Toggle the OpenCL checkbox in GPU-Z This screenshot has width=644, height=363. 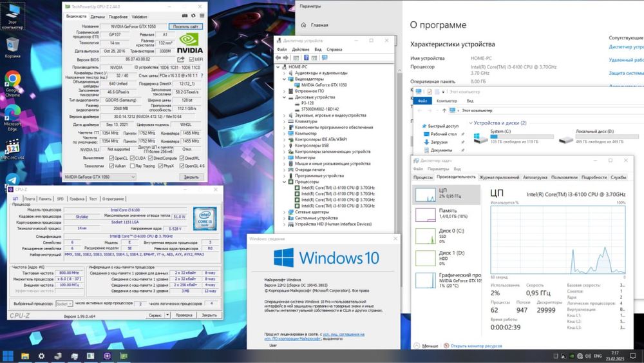point(111,158)
